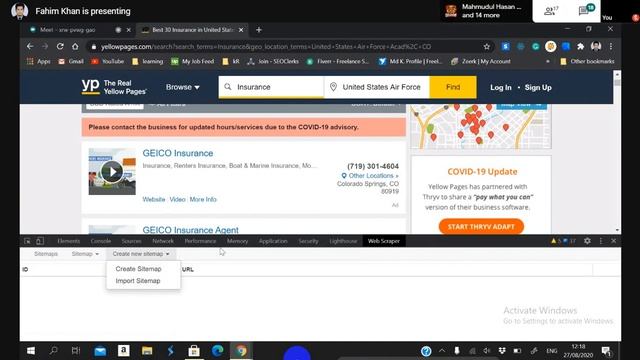This screenshot has height=360, width=640.
Task: Open Windows taskbar search
Action: tap(53, 351)
